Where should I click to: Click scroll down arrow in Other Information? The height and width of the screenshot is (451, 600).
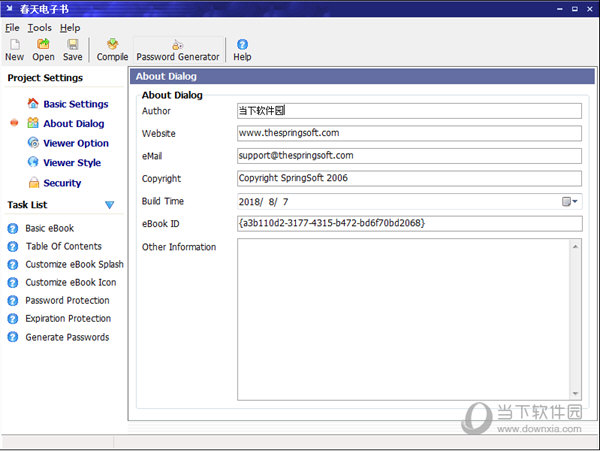[x=575, y=393]
